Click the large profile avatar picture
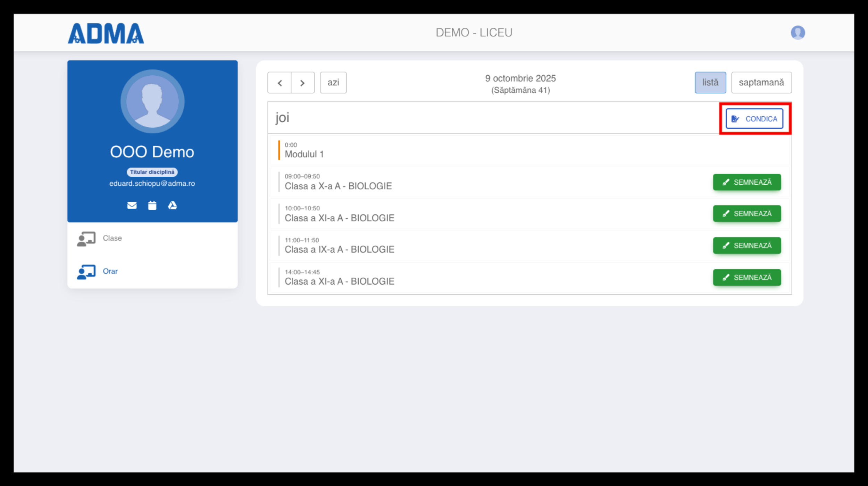 (x=152, y=101)
